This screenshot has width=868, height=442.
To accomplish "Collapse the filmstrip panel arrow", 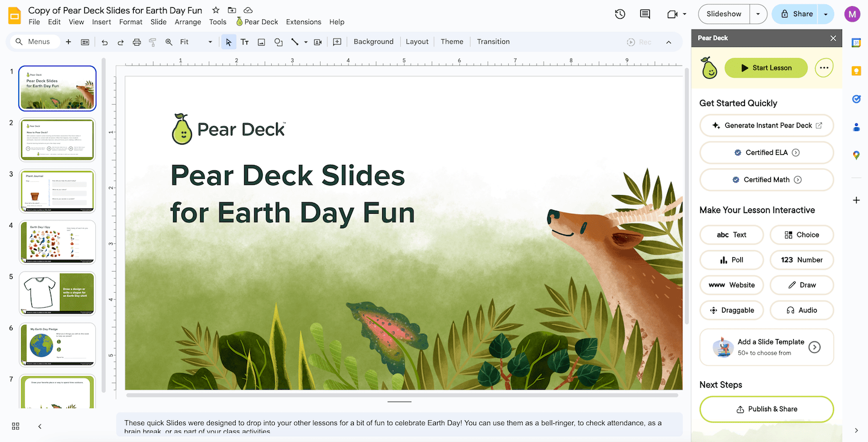I will coord(40,426).
